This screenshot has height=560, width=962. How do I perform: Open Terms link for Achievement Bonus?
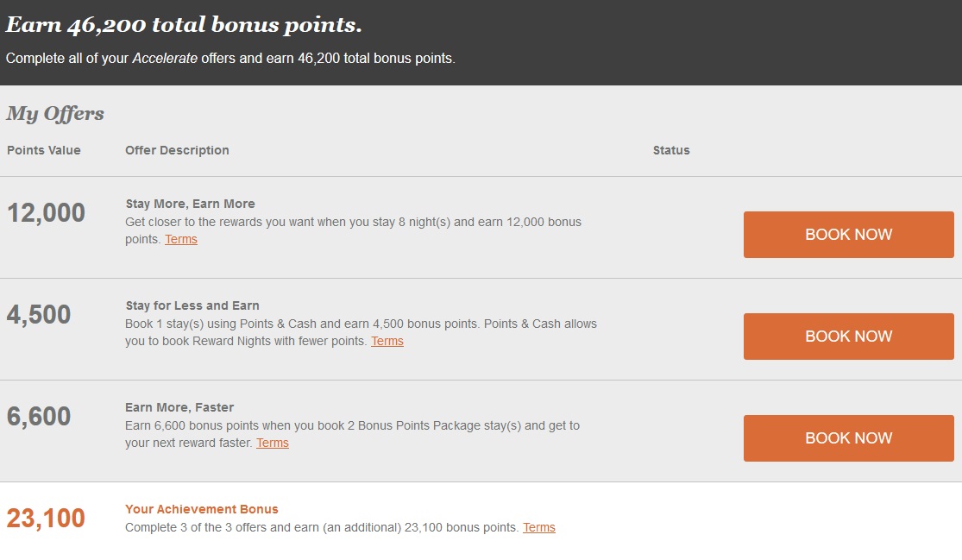539,527
